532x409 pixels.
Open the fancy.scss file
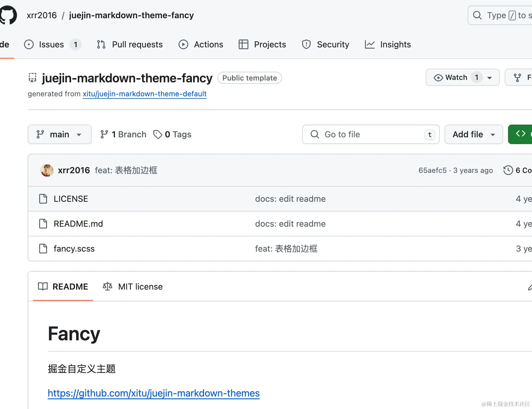point(74,249)
